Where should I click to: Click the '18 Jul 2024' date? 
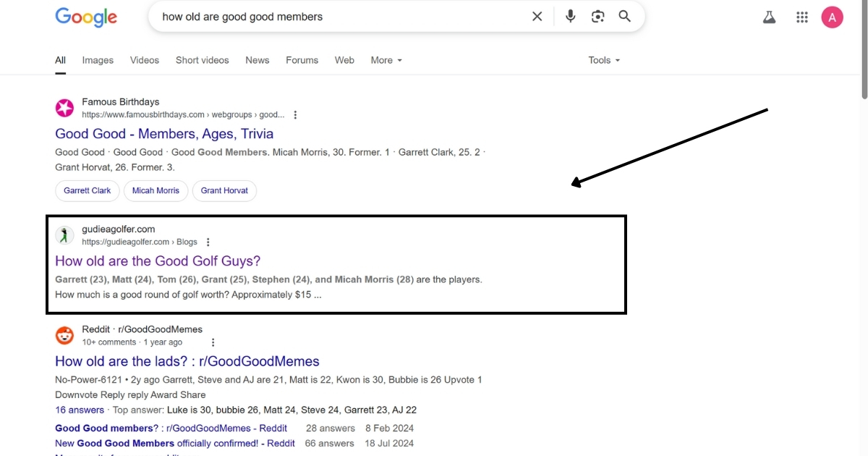tap(389, 444)
